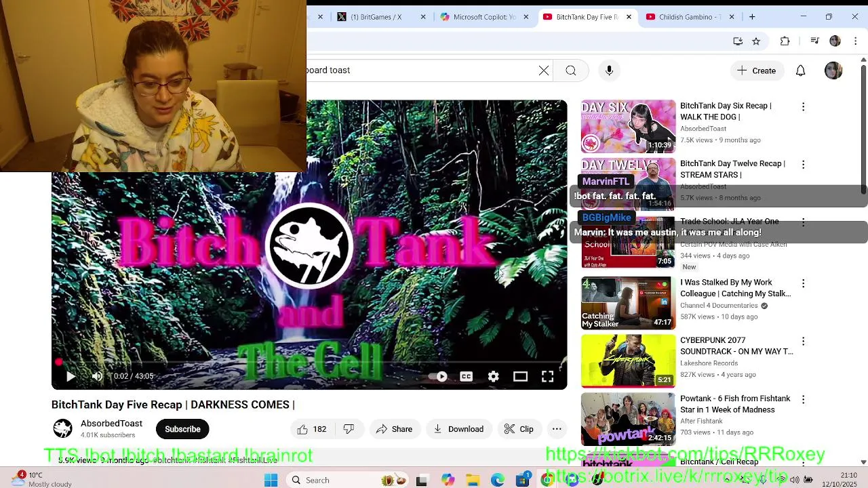Open options for Trade School: JLA Year One
Viewport: 868px width, 488px height.
(803, 222)
